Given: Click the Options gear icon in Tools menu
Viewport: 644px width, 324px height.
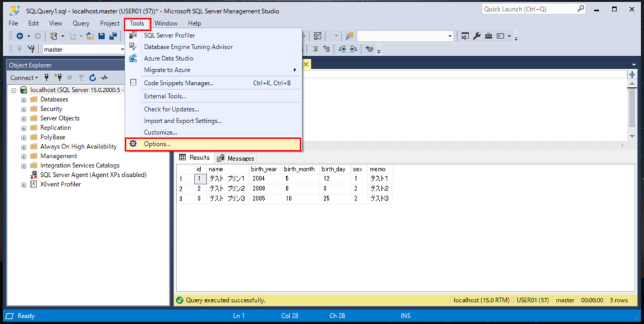Looking at the screenshot, I should tap(133, 144).
